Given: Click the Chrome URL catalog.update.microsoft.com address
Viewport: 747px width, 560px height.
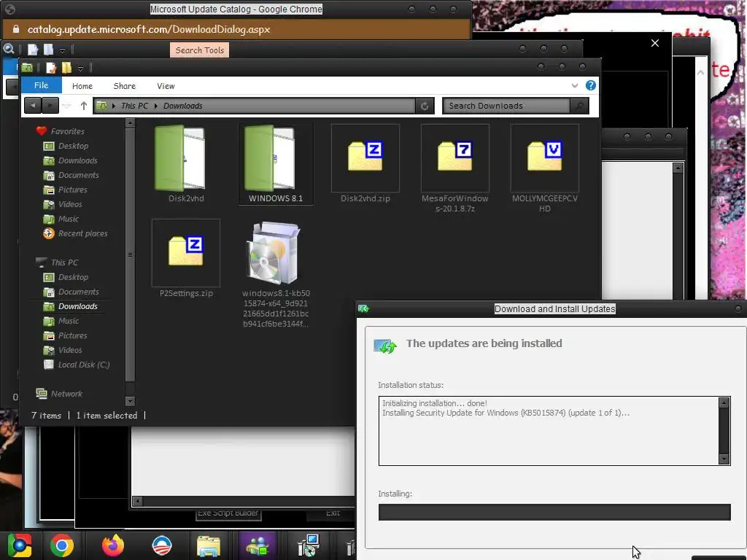Looking at the screenshot, I should 149,29.
